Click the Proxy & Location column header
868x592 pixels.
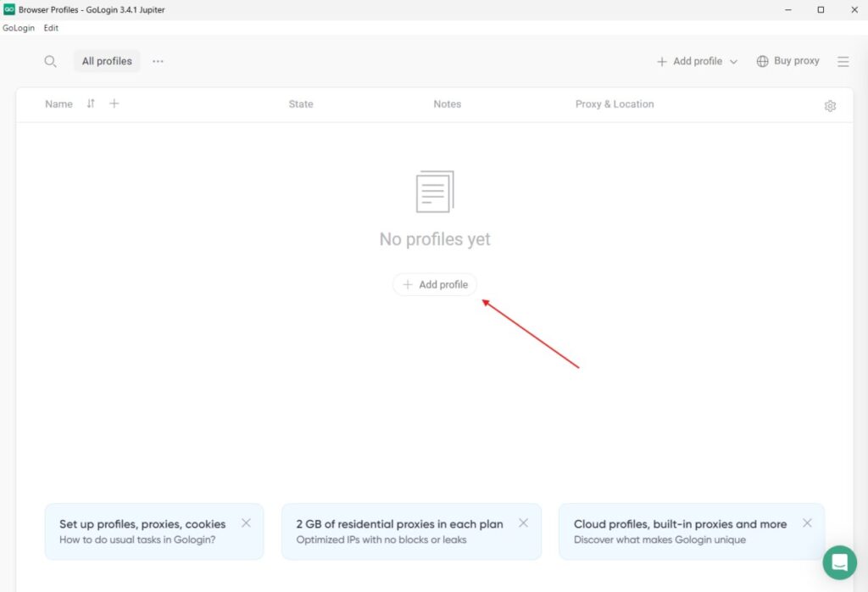pyautogui.click(x=615, y=104)
